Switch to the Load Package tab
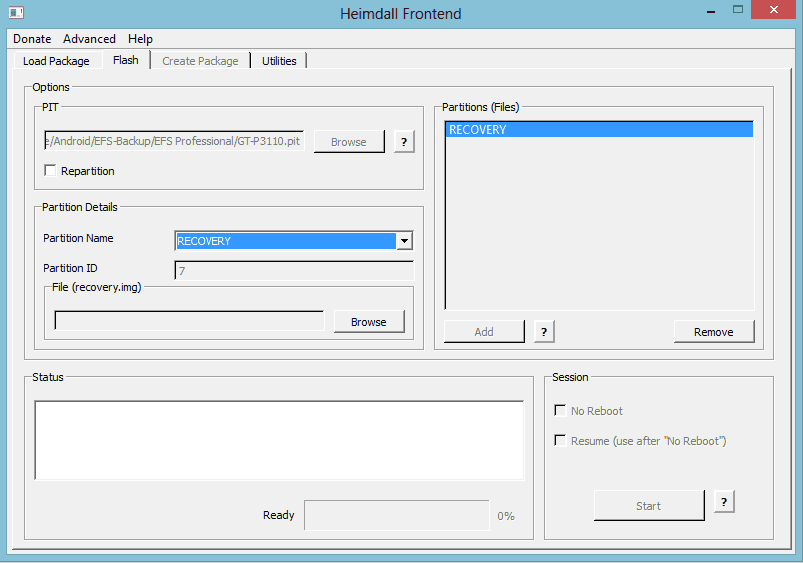 (56, 61)
